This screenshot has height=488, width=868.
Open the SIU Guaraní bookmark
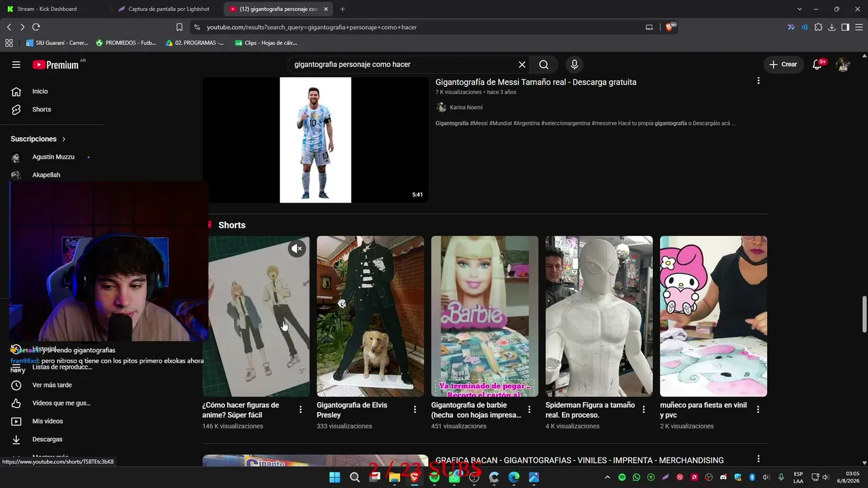(x=57, y=43)
